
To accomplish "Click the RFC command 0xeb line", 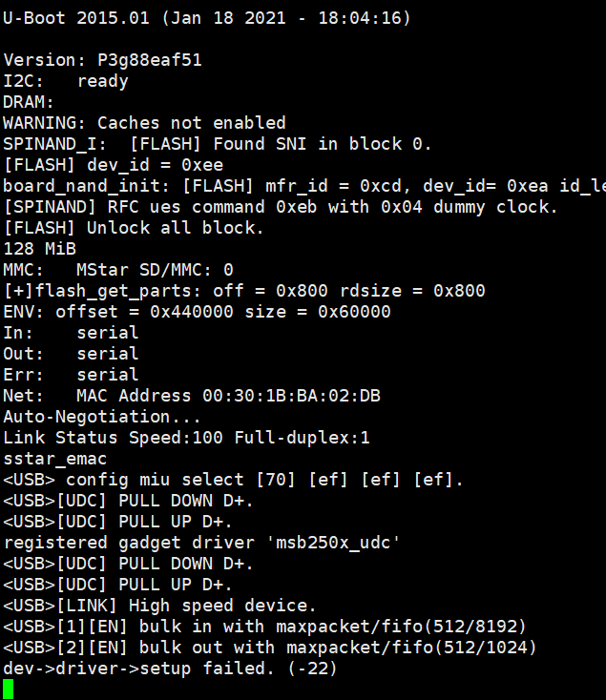I will (285, 207).
